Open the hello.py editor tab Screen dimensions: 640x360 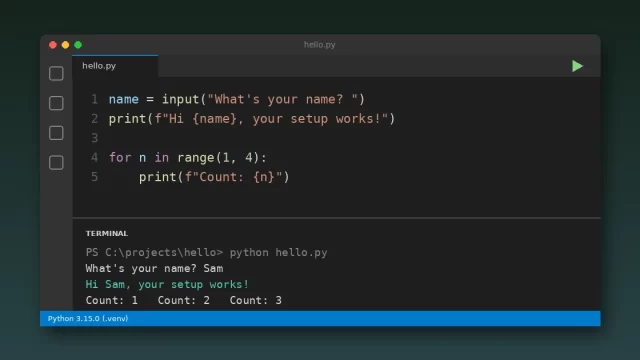115,66
